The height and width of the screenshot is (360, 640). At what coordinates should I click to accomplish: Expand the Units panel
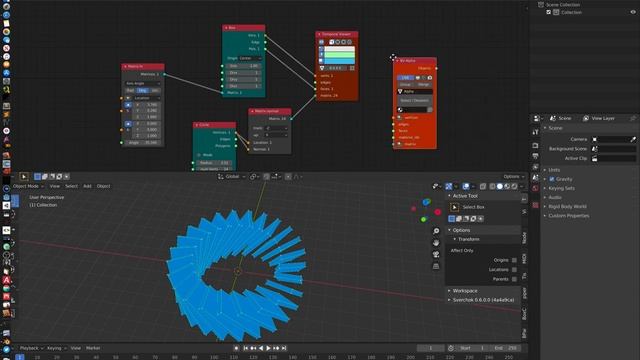554,170
